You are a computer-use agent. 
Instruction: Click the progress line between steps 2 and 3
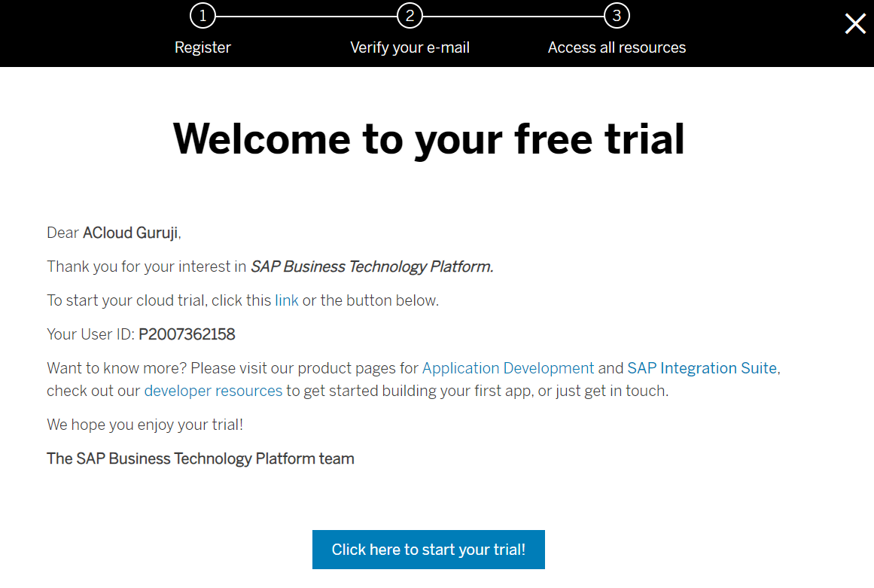tap(513, 15)
